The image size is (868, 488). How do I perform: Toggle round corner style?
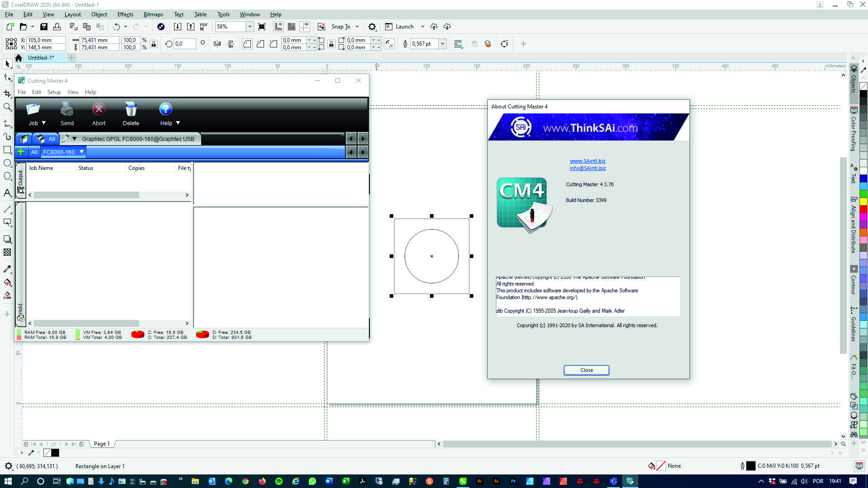pos(247,44)
